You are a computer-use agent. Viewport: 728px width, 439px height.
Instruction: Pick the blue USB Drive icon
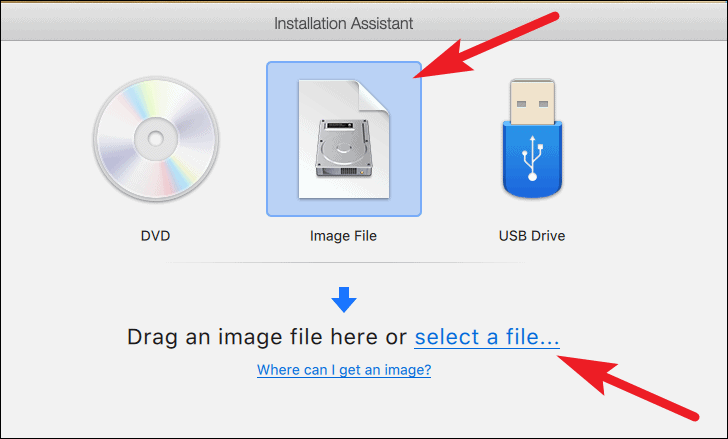[x=532, y=138]
